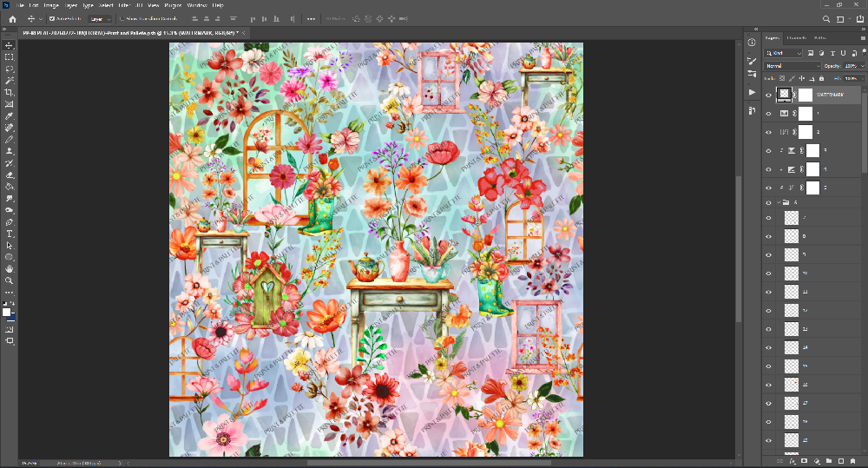The width and height of the screenshot is (868, 468).
Task: Select the Dodge tool
Action: tap(10, 210)
